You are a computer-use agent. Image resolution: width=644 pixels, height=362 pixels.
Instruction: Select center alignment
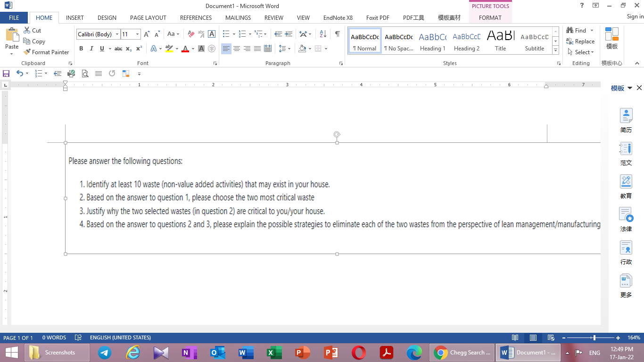(237, 49)
